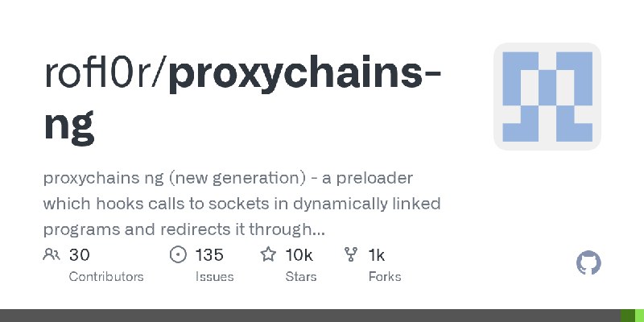Click the Forks branch icon
Viewport: 644px width, 322px height.
[x=350, y=255]
